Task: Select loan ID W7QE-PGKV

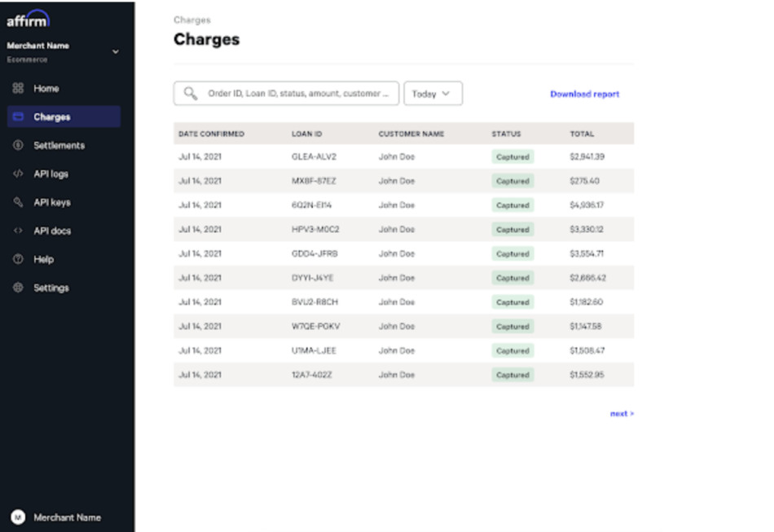Action: point(316,326)
